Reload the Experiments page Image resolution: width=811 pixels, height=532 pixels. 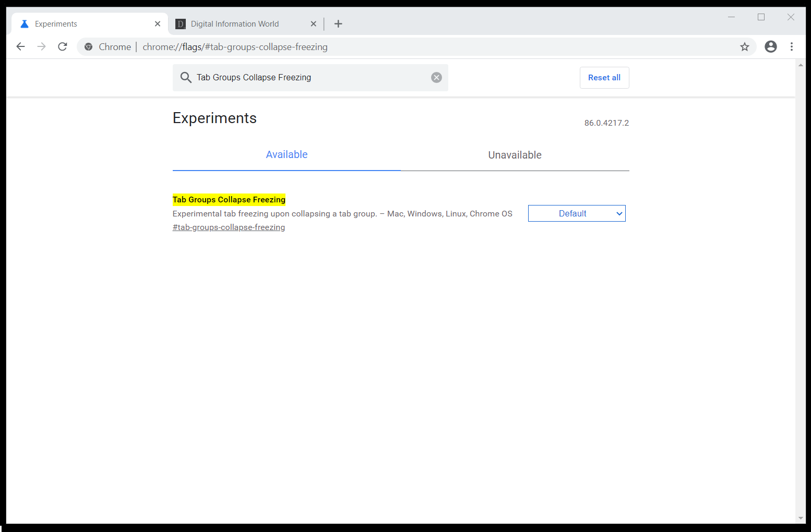click(x=62, y=46)
